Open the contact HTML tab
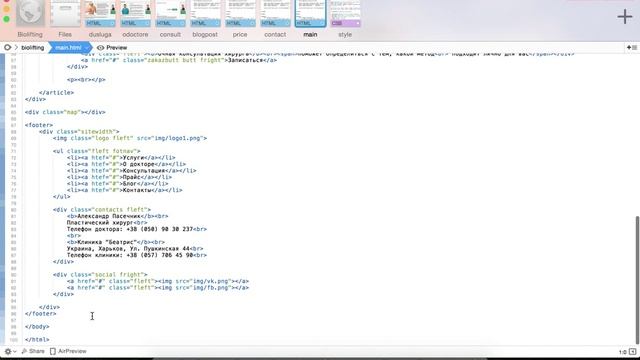 (x=275, y=13)
